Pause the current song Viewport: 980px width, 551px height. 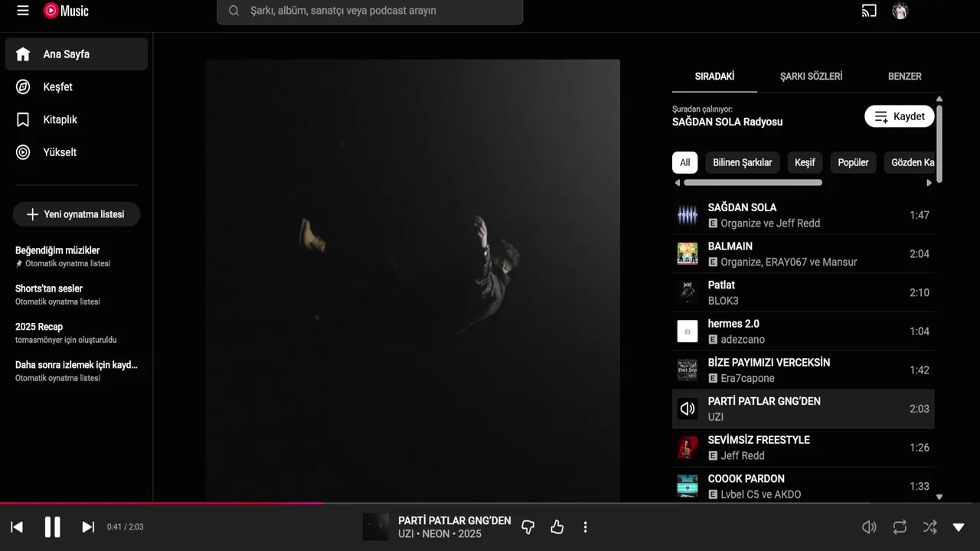coord(52,527)
